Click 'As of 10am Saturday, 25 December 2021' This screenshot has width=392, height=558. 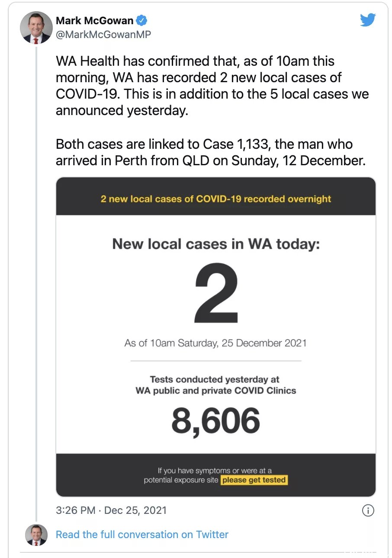215,343
